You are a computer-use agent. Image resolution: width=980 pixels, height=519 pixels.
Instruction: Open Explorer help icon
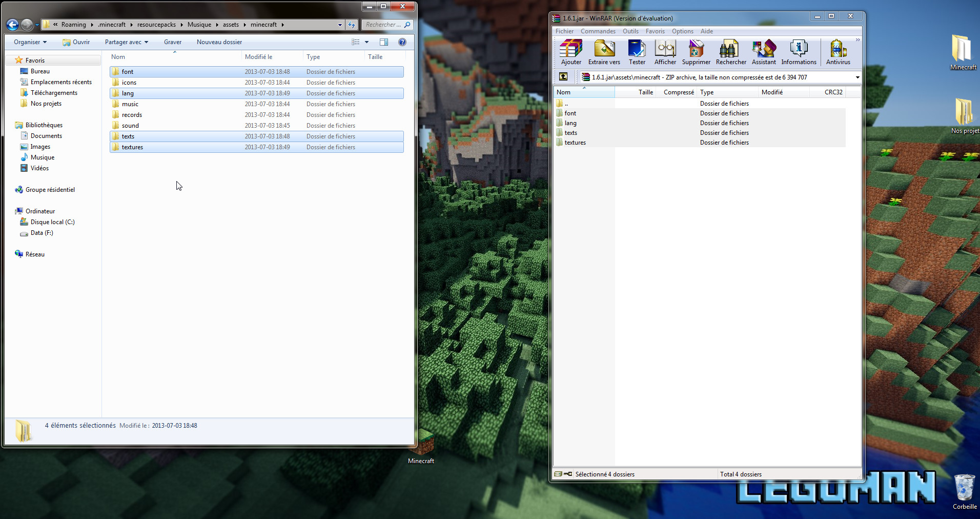402,42
